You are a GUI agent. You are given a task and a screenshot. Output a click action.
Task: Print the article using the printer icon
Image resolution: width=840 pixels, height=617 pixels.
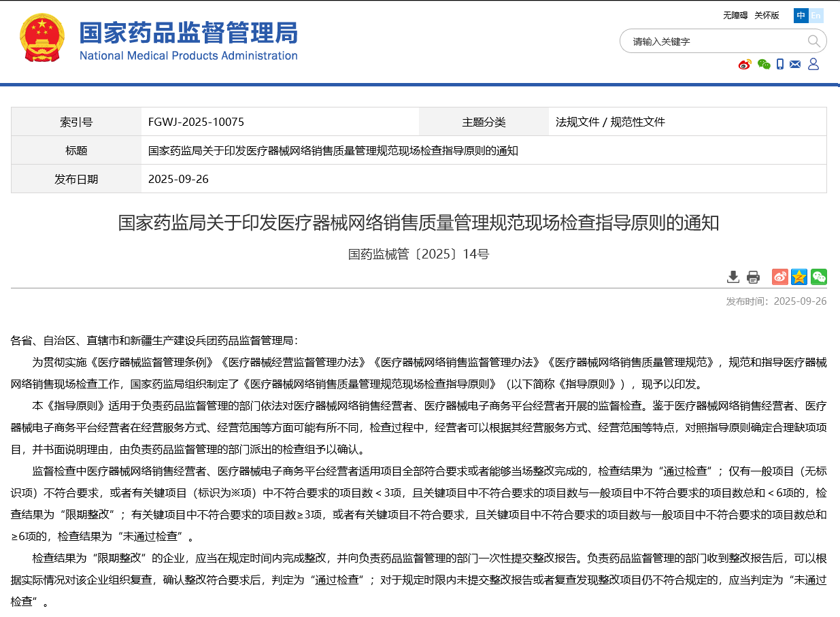(753, 277)
